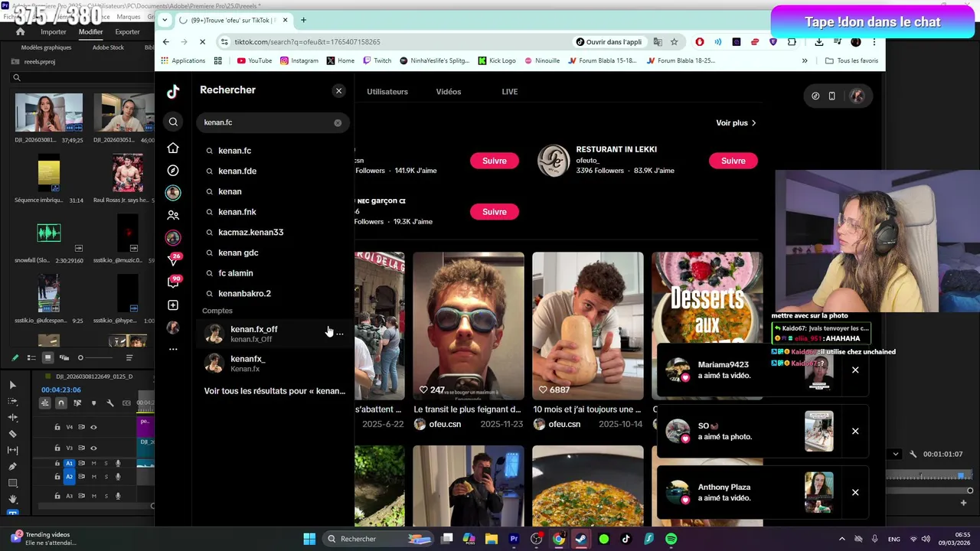The width and height of the screenshot is (980, 551).
Task: Select Adobe Stock tab in Premiere
Action: pos(108,47)
